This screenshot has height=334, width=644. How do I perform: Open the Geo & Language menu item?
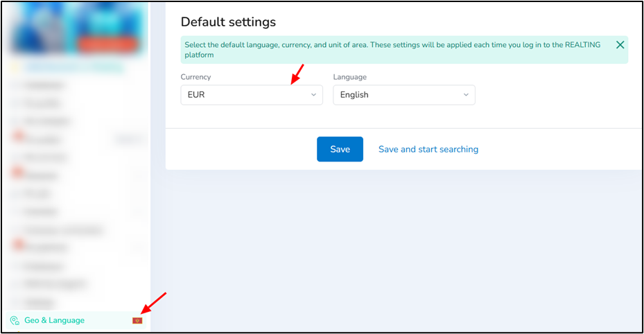[x=76, y=320]
